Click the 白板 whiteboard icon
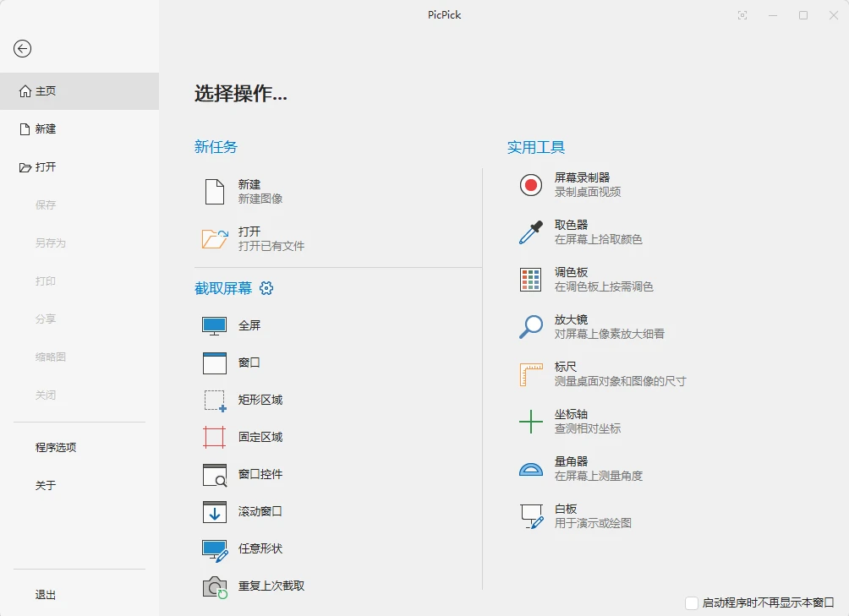 tap(532, 516)
